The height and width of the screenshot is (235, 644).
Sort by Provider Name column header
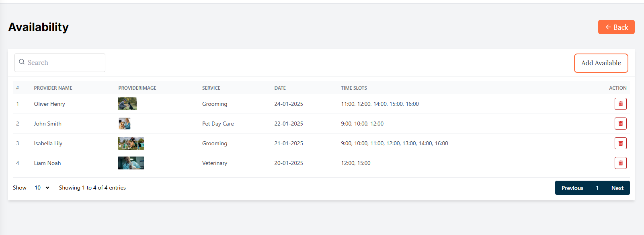pyautogui.click(x=53, y=88)
